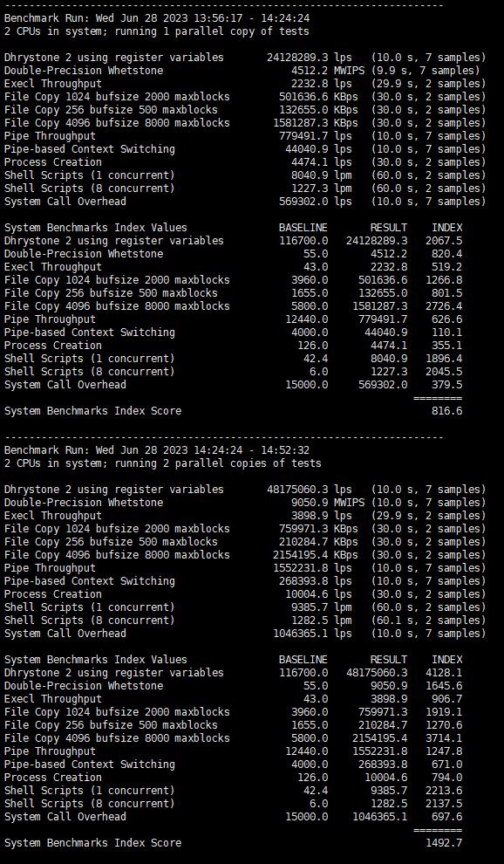Click the line 'Benchmark Run: Wed Jun 28 2023 13:56:17 - 14:24:24'
The image size is (504, 864).
click(x=157, y=18)
